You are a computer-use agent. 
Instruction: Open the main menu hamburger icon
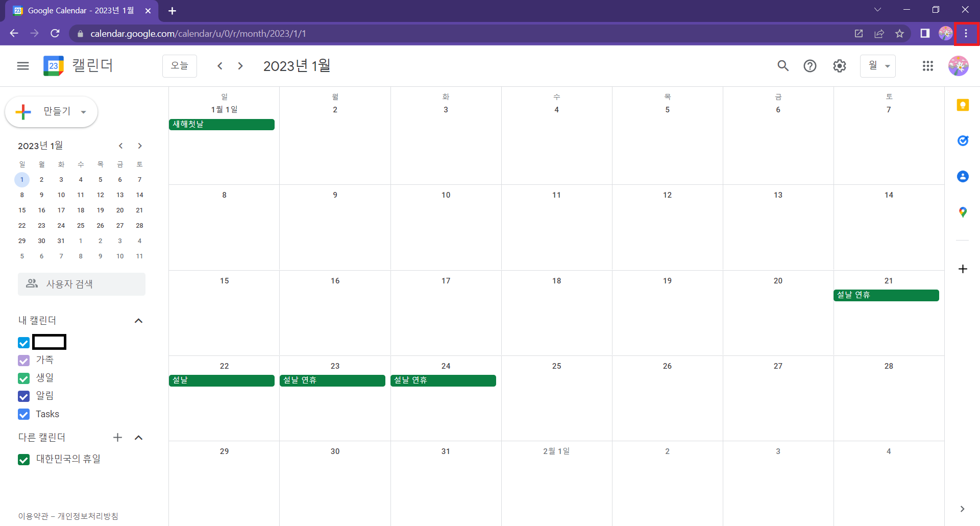point(23,66)
